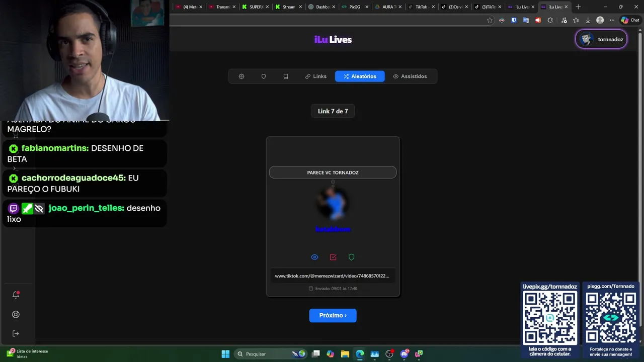Close the Stream browser tab

(x=300, y=7)
